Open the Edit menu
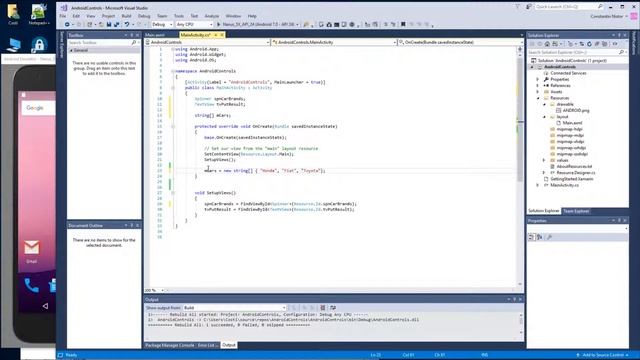Screen dimensions: 640x360 pyautogui.click(x=76, y=16)
